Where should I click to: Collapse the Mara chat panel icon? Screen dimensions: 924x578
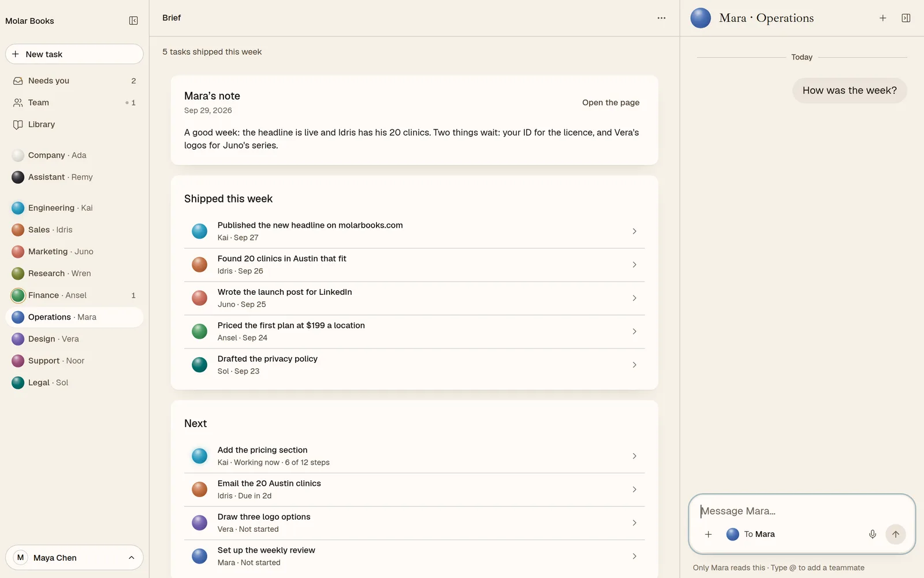pos(906,18)
